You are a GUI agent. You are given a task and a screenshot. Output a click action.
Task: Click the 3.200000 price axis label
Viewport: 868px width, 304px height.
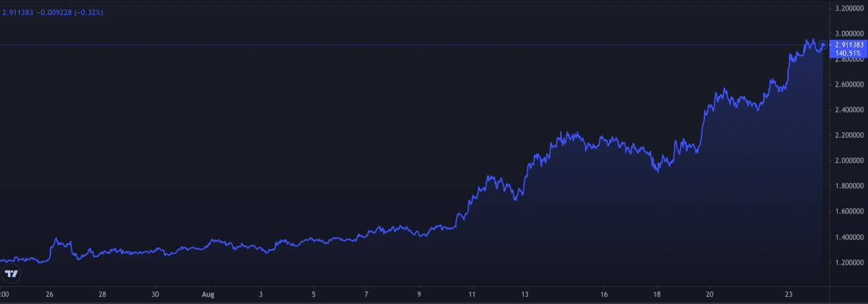coord(848,9)
